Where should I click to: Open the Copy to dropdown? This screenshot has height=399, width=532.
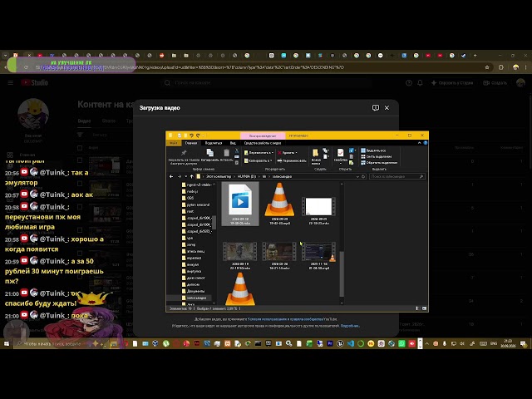pos(259,160)
